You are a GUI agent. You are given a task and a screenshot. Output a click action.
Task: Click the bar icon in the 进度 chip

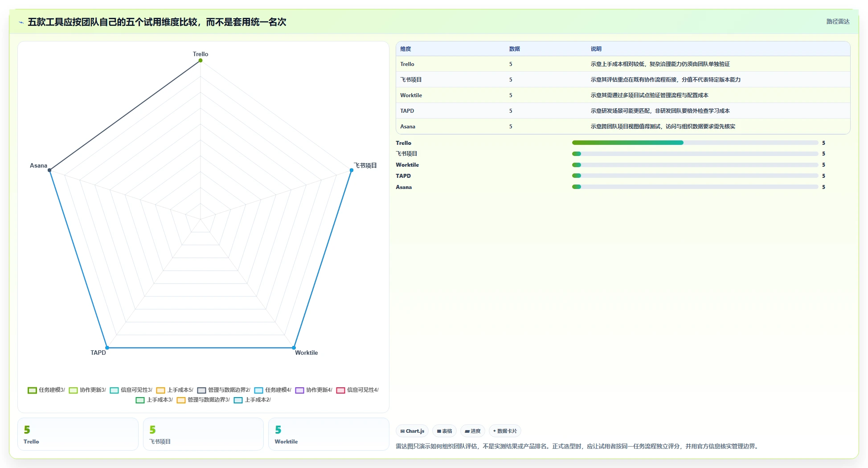click(467, 431)
